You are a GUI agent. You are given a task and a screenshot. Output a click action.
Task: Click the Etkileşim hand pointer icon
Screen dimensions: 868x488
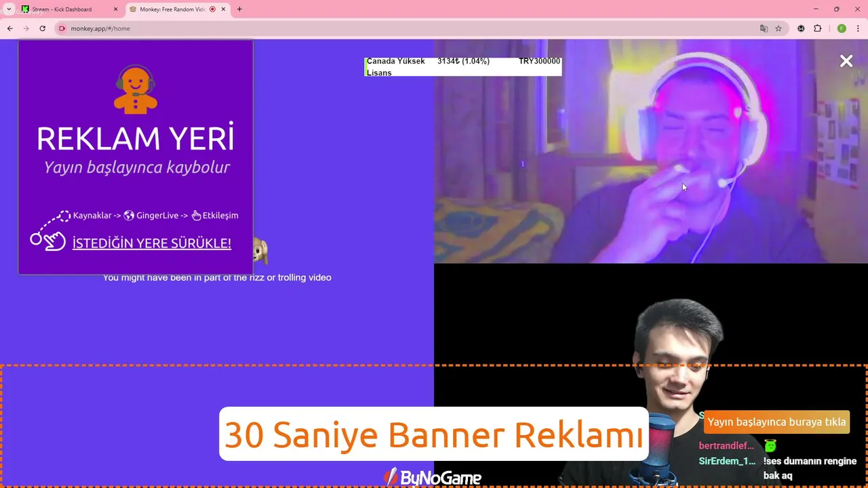[197, 216]
